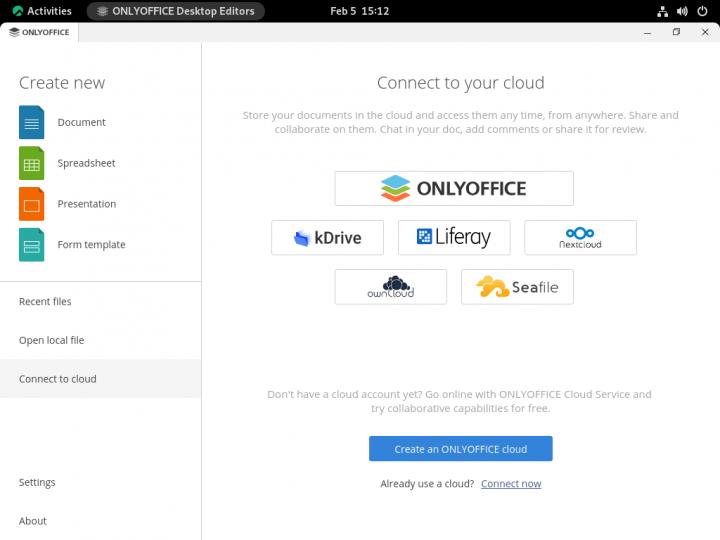Click the green Spreadsheet icon
The height and width of the screenshot is (540, 720).
click(31, 163)
